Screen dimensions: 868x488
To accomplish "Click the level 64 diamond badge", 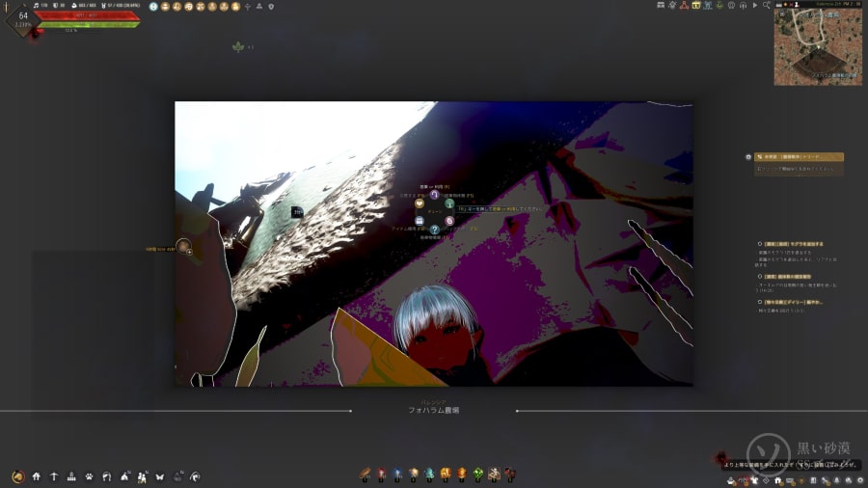I will tap(23, 19).
